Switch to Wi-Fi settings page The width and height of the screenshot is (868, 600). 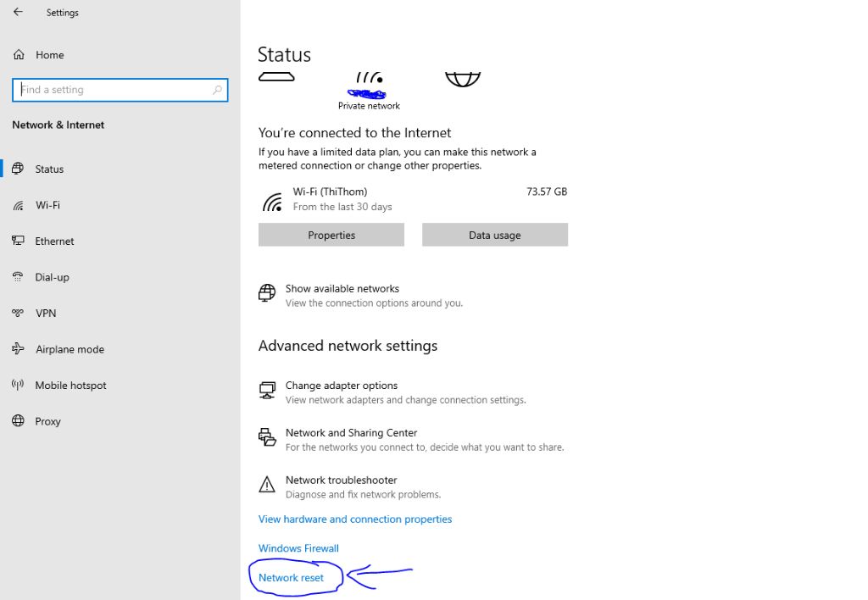click(47, 205)
